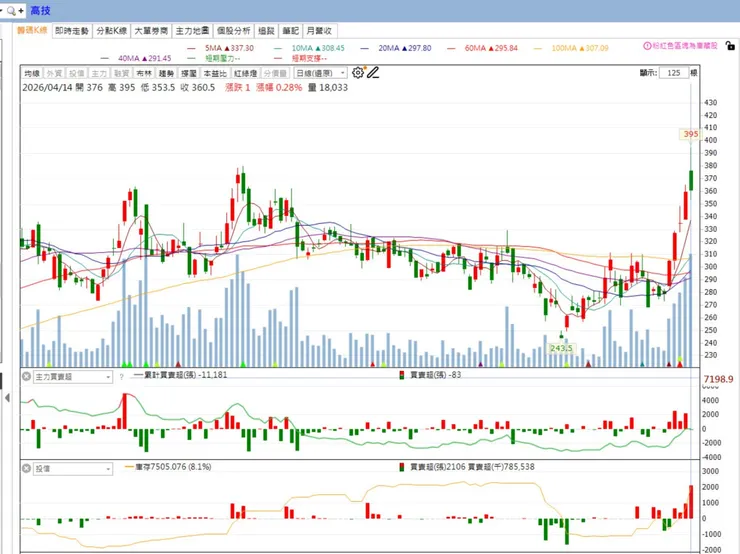The height and width of the screenshot is (554, 740).
Task: Switch to the 月營收 tab
Action: [320, 31]
